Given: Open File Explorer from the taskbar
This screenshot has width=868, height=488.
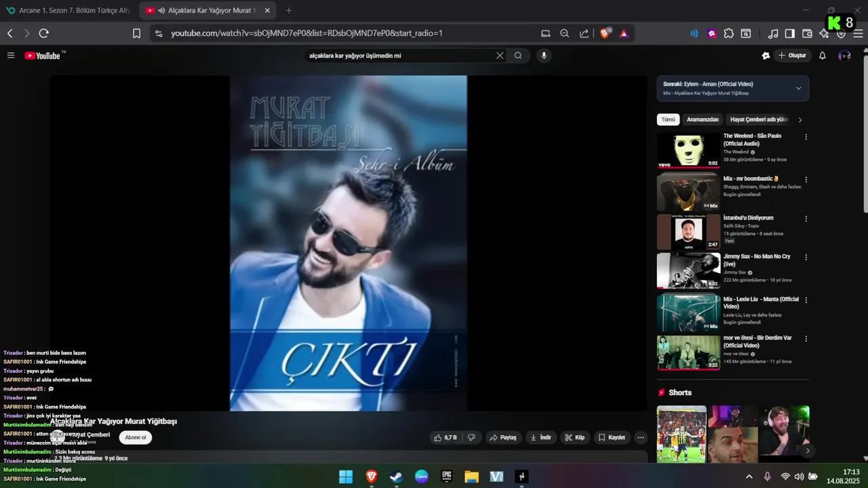Looking at the screenshot, I should [x=471, y=476].
